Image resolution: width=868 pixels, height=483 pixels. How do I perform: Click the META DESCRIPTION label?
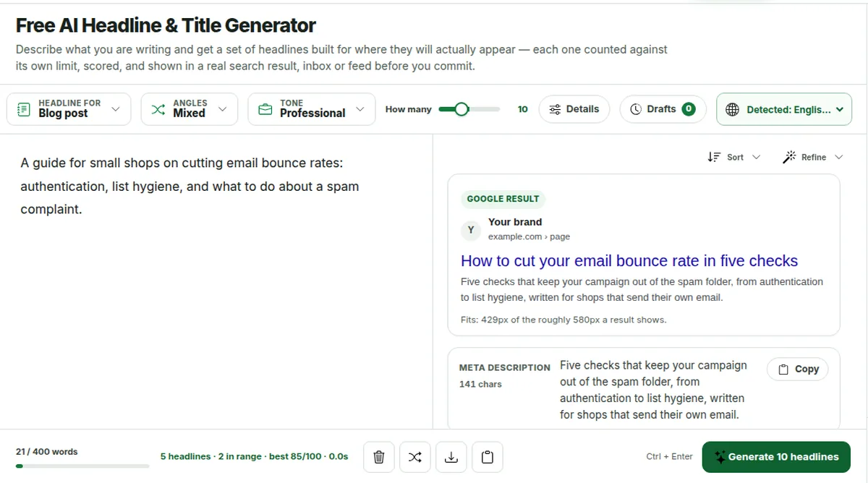(505, 368)
